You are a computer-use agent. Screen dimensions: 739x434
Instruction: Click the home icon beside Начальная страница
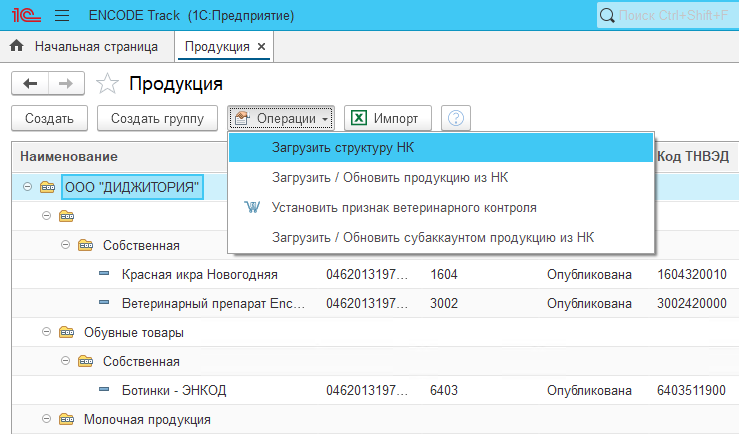(16, 47)
